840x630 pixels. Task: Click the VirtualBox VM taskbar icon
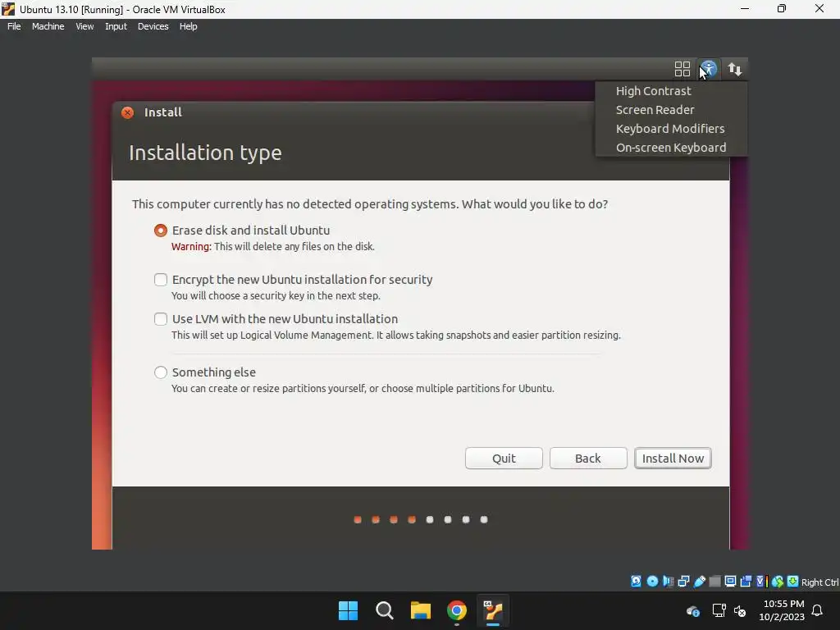(493, 610)
